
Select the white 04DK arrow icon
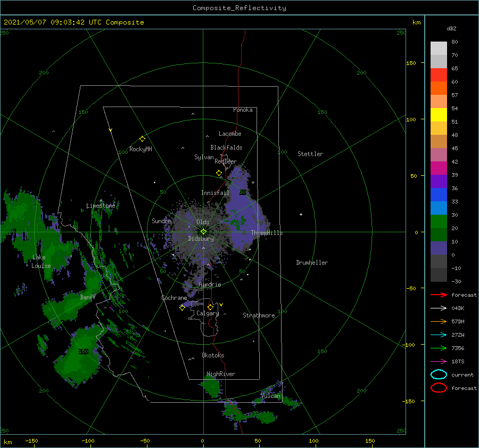click(439, 308)
